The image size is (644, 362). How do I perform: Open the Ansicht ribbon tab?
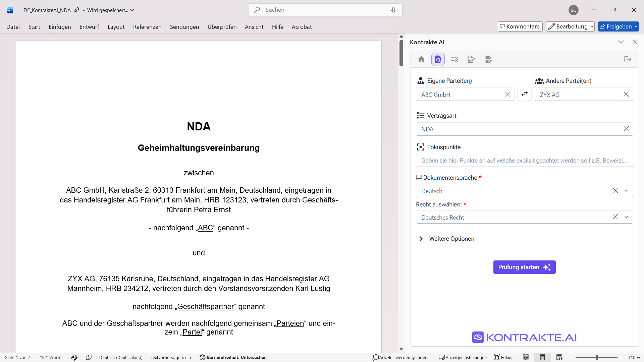coord(254,27)
